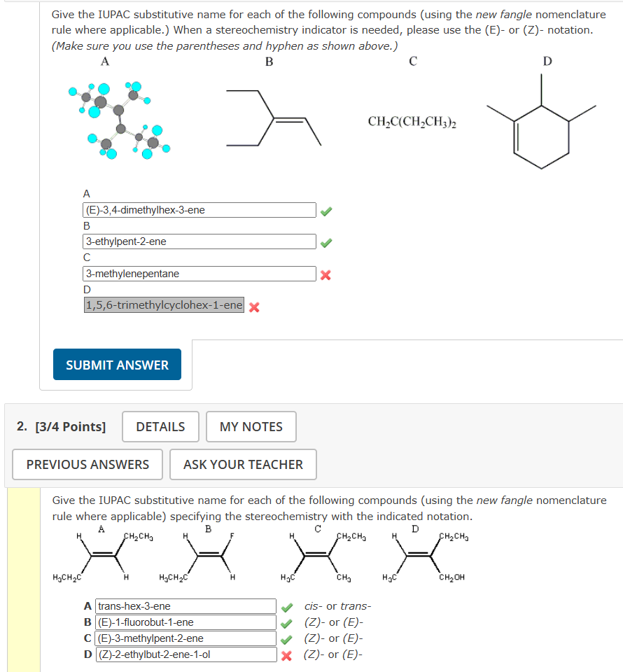Click the checkmark beside (E)-1-fluorobut-1-ene

point(286,622)
